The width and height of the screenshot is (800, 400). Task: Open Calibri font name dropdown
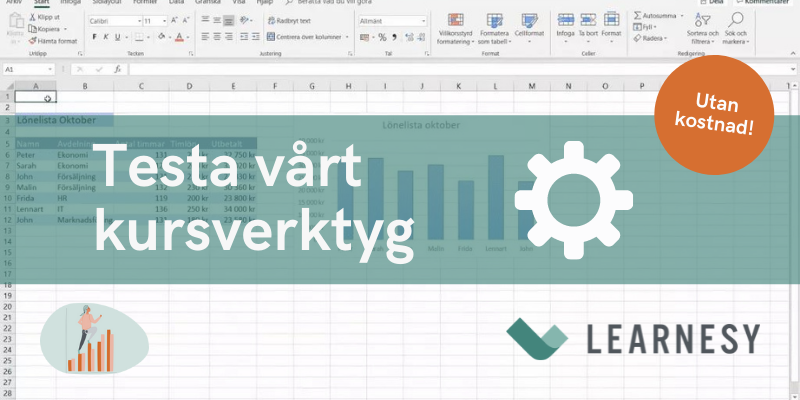pyautogui.click(x=139, y=21)
